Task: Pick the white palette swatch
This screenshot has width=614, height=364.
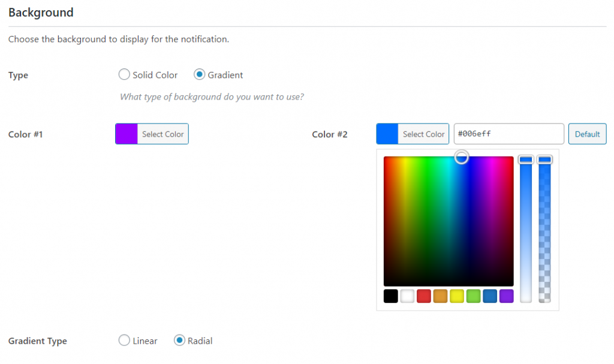Action: tap(407, 296)
